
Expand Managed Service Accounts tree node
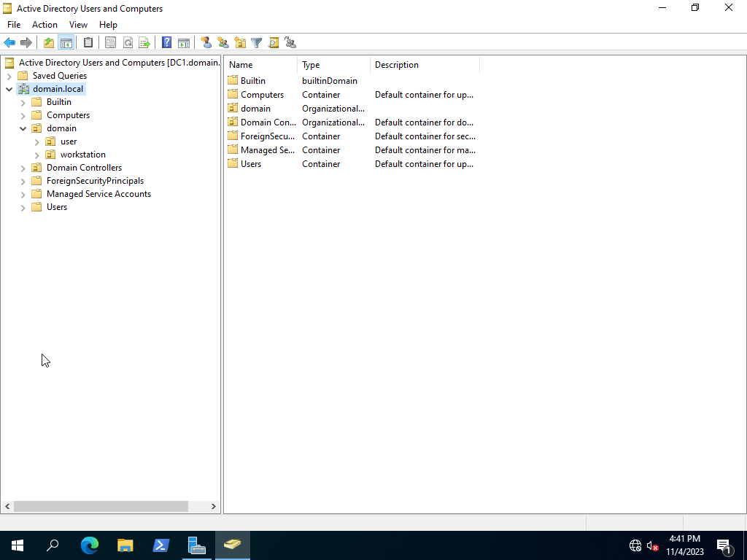(x=23, y=194)
